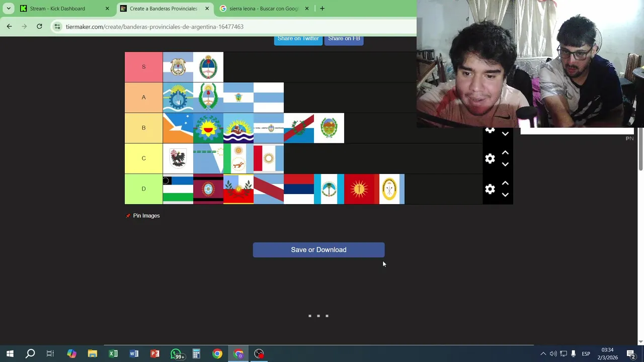Close the sierra leona search tab

click(x=307, y=9)
